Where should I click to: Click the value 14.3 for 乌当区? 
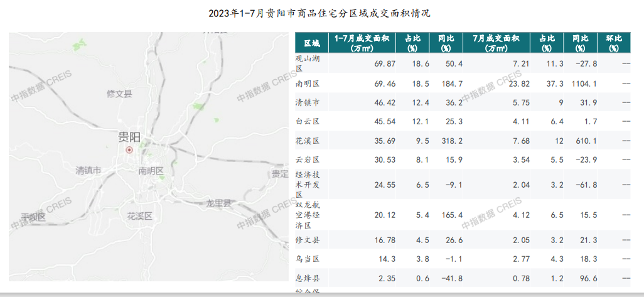tap(387, 259)
